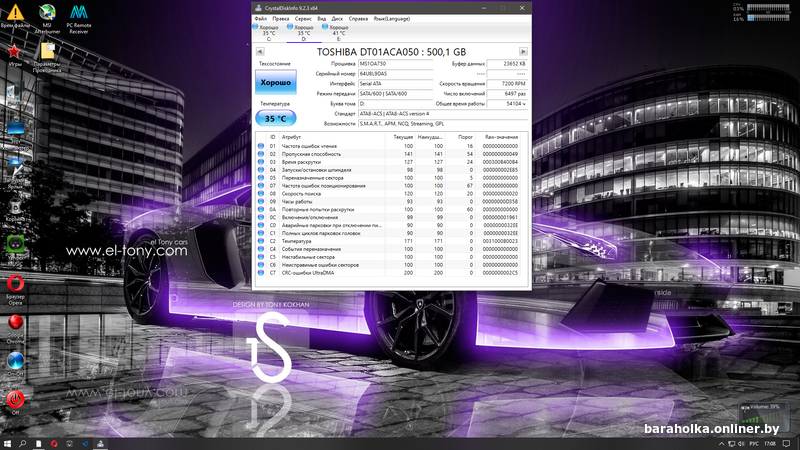Select the Пропускная способность row
Screen dimensions: 800x450
[391, 154]
